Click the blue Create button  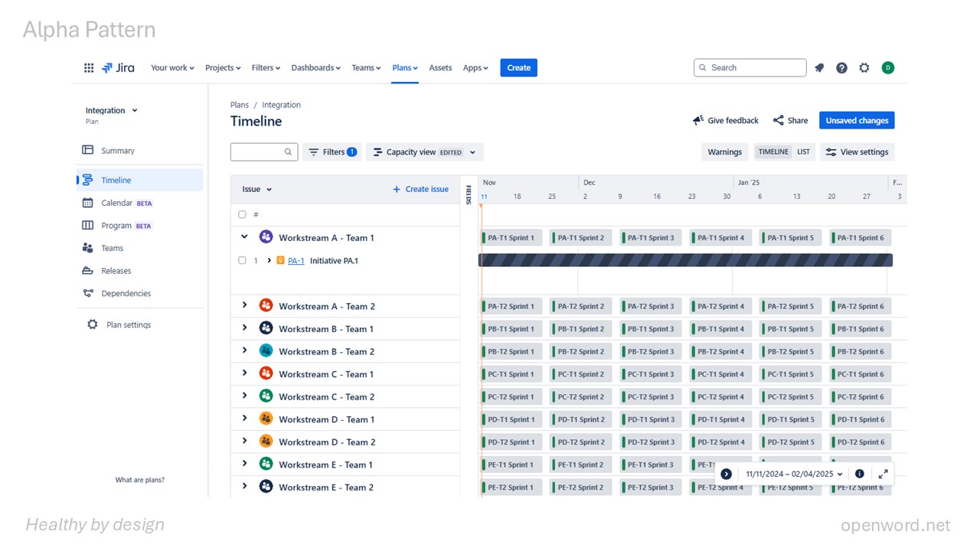(x=518, y=67)
